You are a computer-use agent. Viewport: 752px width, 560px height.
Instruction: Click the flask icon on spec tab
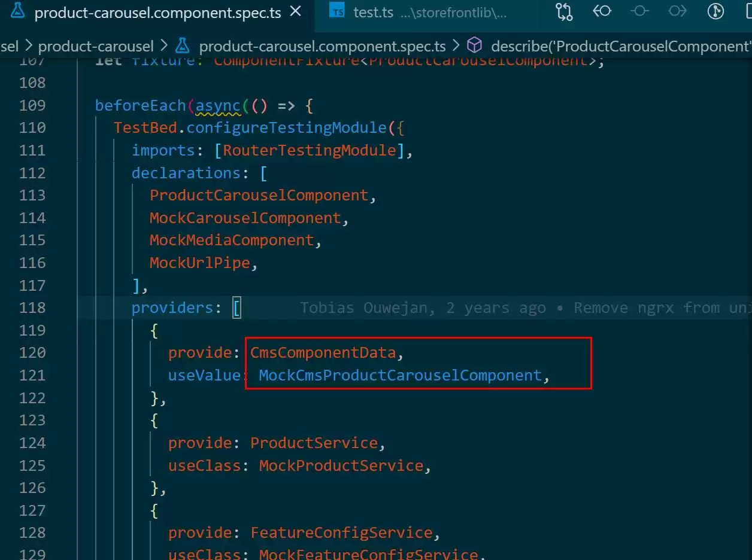pos(18,12)
